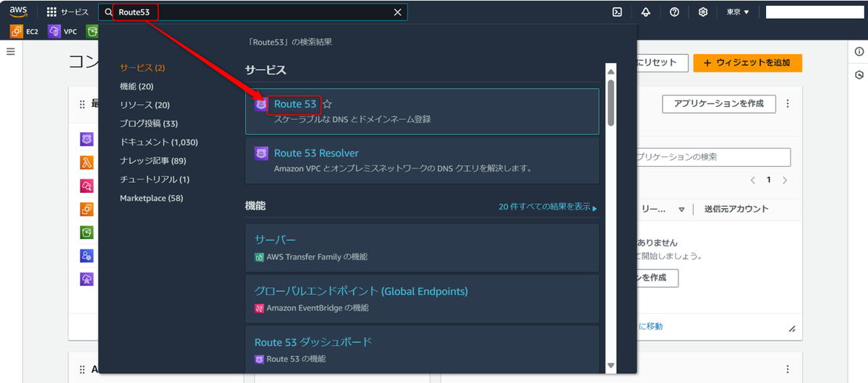868x383 pixels.
Task: Open the settings gear icon
Action: [x=703, y=12]
